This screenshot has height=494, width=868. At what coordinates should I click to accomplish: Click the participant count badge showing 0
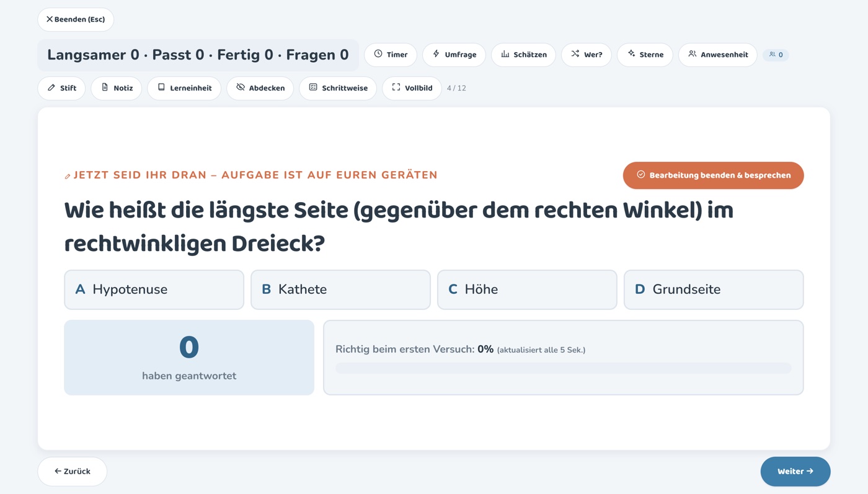point(776,55)
